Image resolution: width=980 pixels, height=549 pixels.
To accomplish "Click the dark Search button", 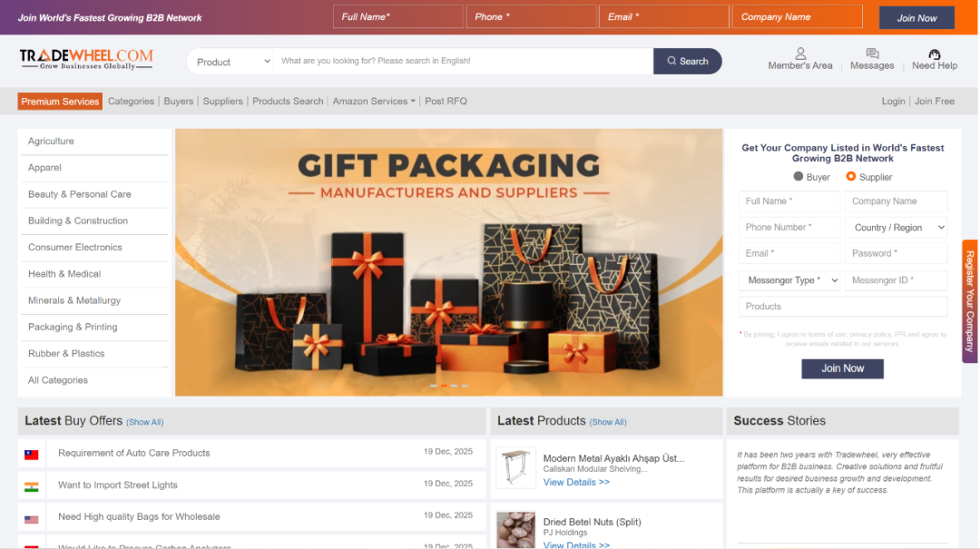I will click(687, 62).
